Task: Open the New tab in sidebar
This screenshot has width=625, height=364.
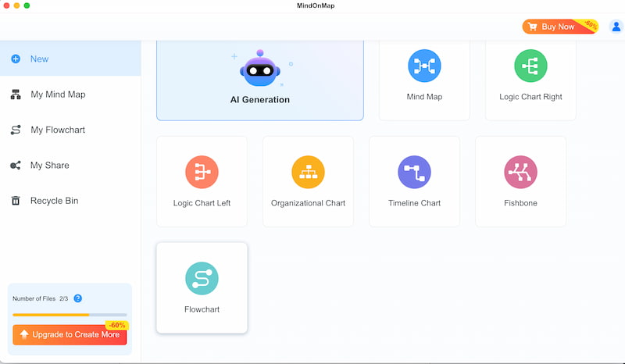Action: click(x=70, y=59)
